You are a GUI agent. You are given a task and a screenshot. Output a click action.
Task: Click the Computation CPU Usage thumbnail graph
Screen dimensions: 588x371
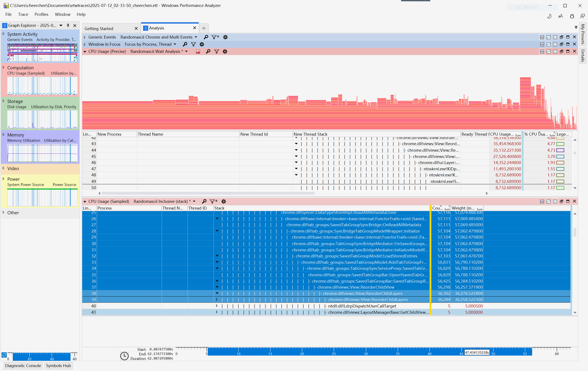[42, 86]
